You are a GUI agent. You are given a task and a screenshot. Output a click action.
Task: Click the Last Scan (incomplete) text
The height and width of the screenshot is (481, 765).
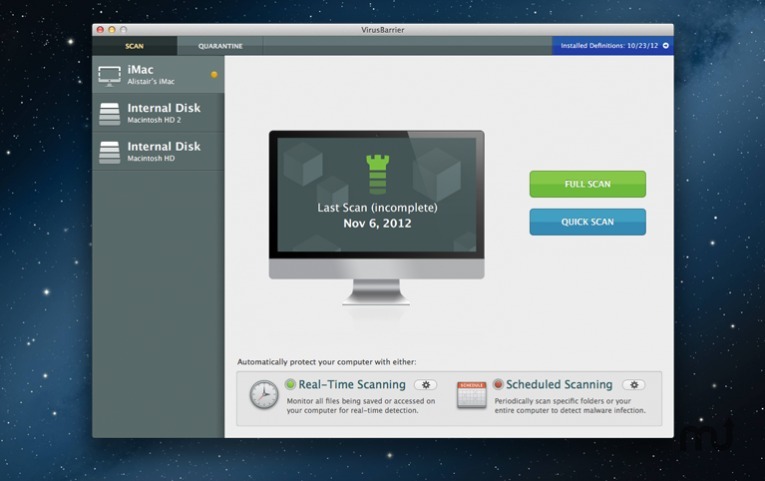click(377, 208)
